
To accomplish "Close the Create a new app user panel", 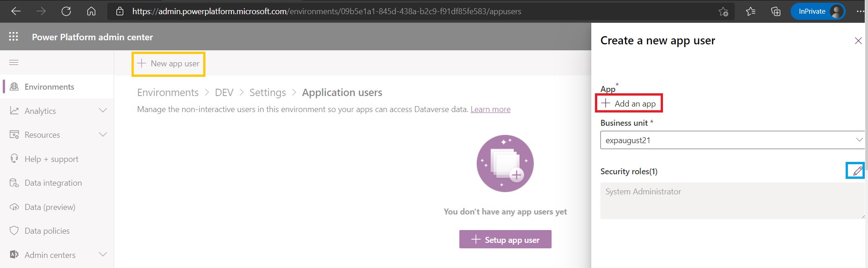I will (x=858, y=41).
